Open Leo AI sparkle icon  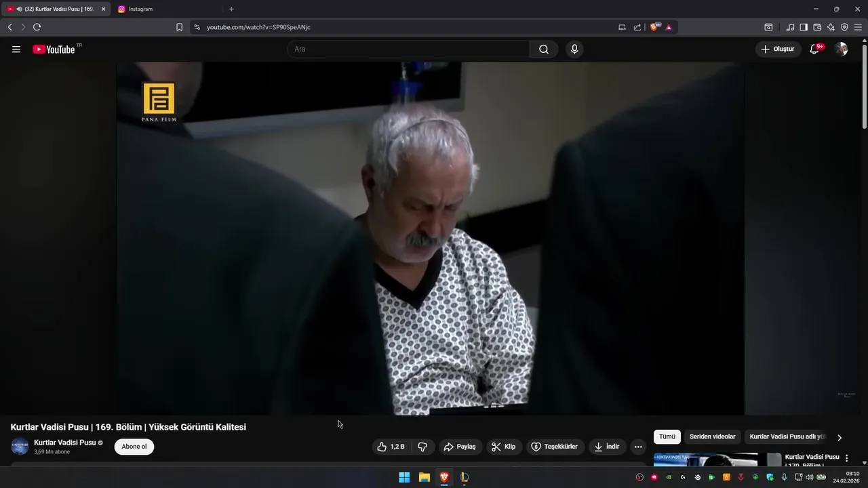pos(831,27)
